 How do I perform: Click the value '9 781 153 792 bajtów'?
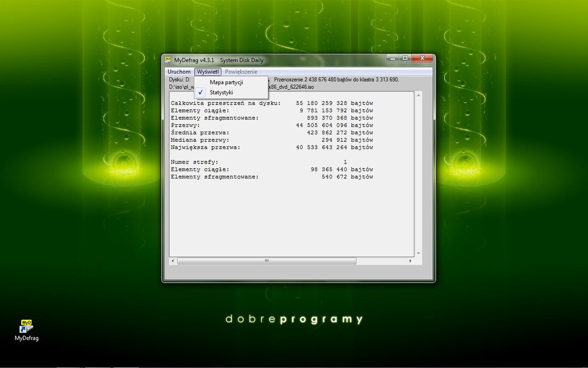(x=336, y=110)
